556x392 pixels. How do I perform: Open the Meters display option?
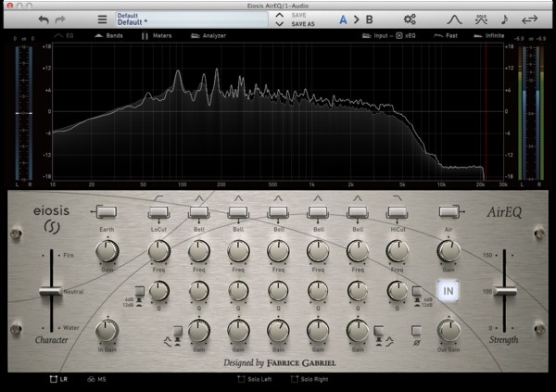(x=158, y=36)
